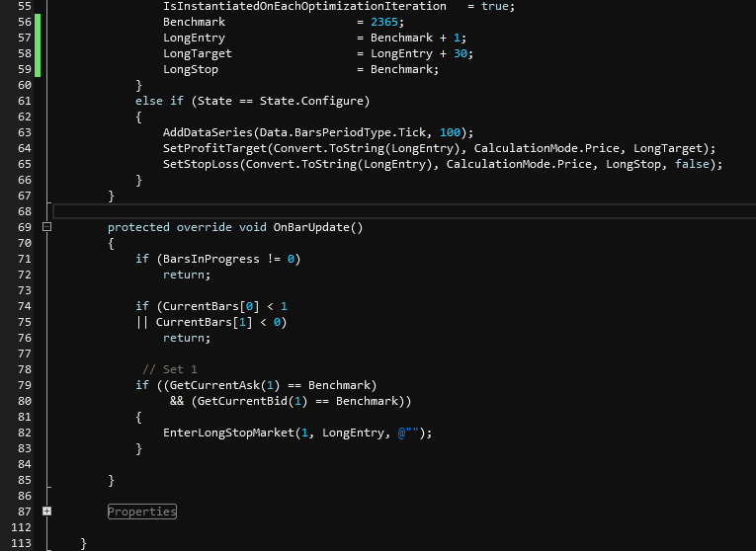The height and width of the screenshot is (551, 756).
Task: Click the '// Set 1' comment
Action: pos(170,369)
